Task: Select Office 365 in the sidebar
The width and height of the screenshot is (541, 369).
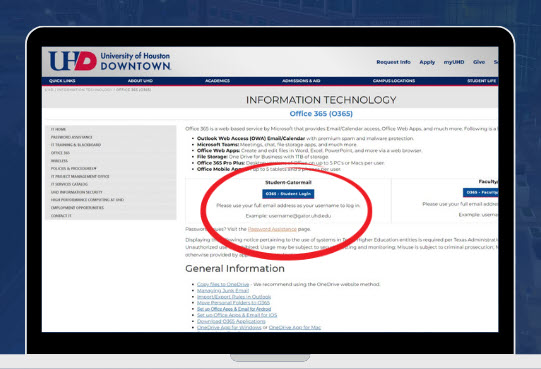Action: (60, 153)
